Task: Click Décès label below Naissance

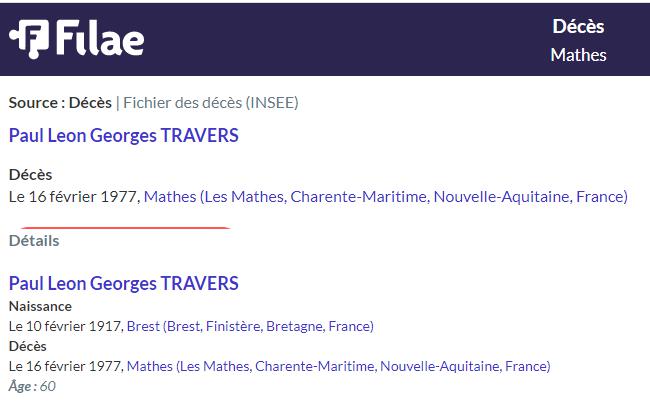Action: (27, 346)
